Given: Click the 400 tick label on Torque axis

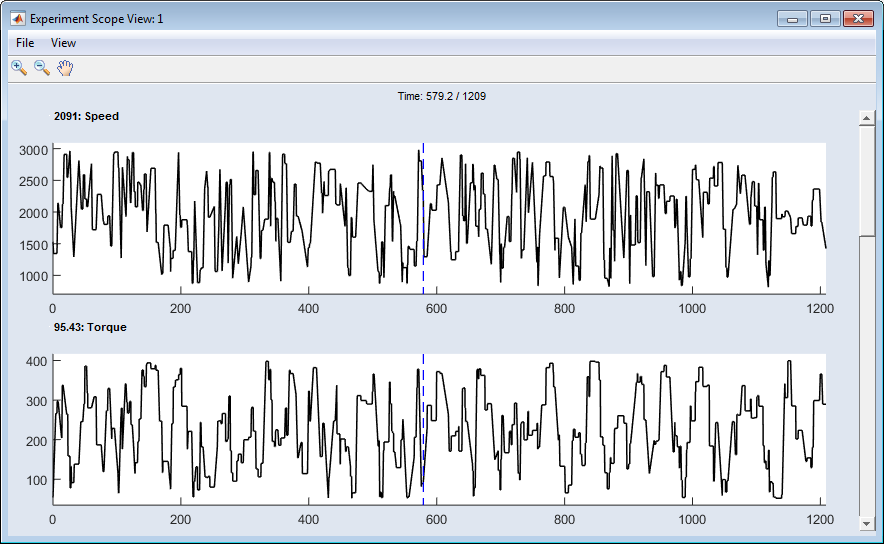Looking at the screenshot, I should (x=37, y=361).
